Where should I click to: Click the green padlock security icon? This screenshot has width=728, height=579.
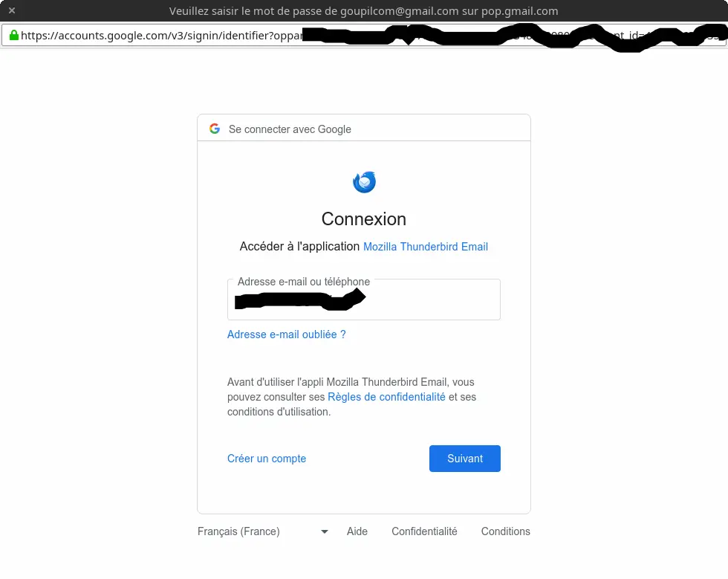click(14, 35)
